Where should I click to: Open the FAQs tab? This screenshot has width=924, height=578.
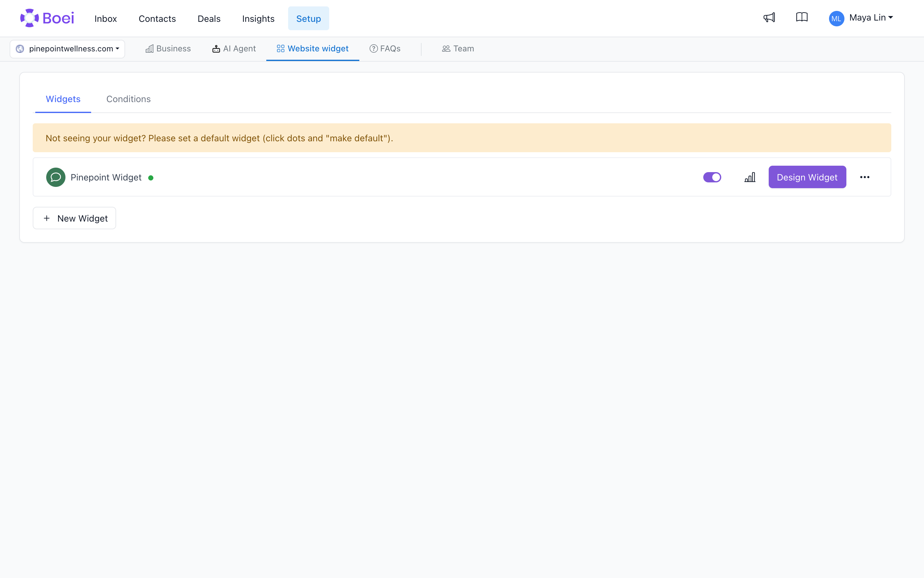point(385,48)
